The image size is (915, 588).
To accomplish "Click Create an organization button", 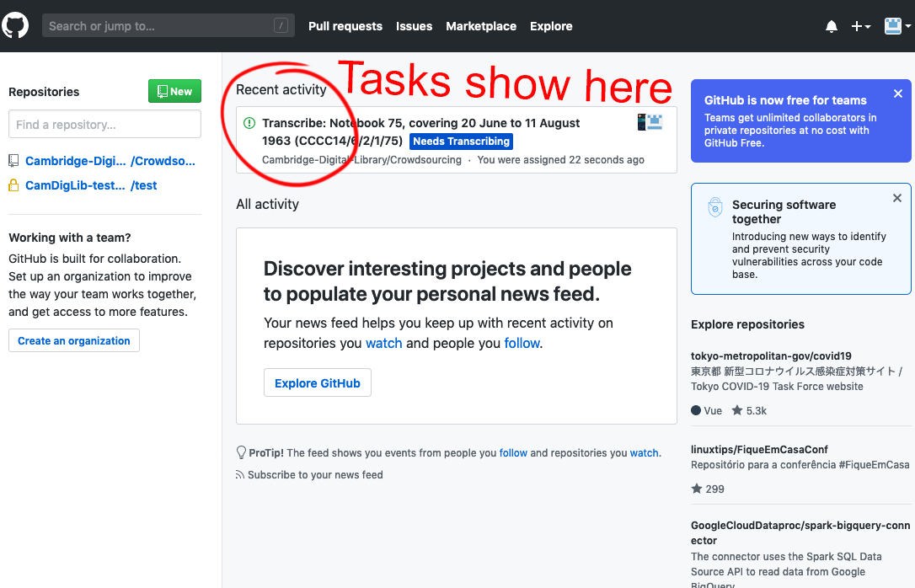I will [74, 340].
